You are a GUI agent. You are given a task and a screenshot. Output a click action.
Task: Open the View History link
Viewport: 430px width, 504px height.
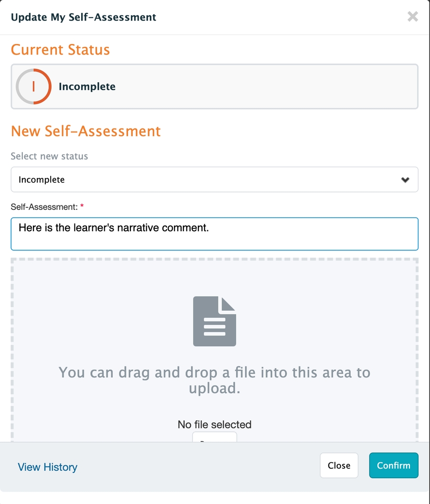(47, 467)
